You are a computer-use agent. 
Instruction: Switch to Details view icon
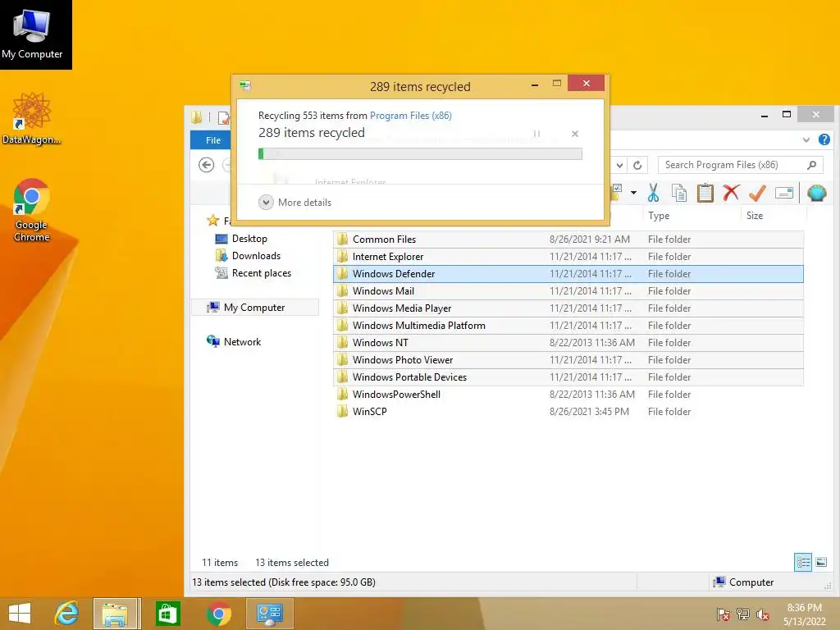[x=802, y=562]
